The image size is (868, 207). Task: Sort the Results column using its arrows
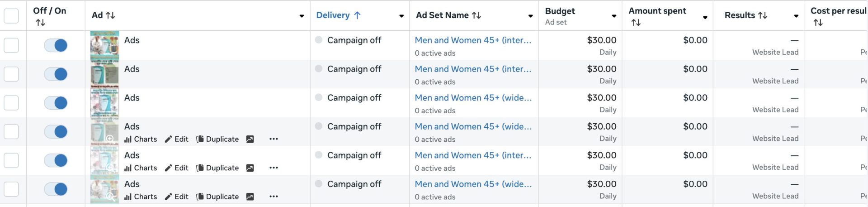[x=763, y=15]
